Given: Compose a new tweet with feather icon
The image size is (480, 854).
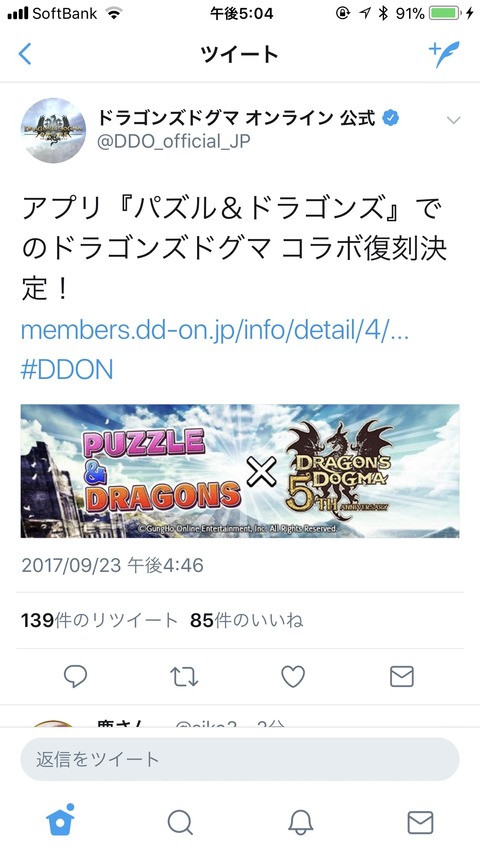Looking at the screenshot, I should (x=444, y=54).
